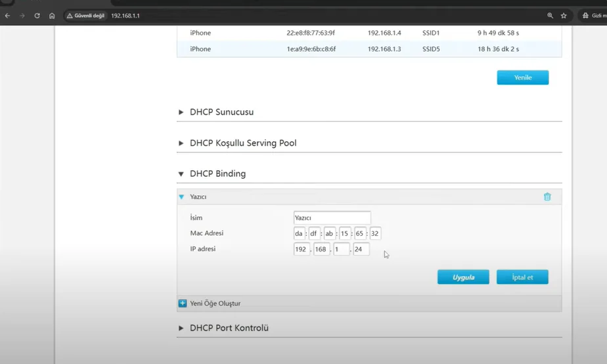Click the İptal et button
The height and width of the screenshot is (364, 607).
[x=522, y=277]
